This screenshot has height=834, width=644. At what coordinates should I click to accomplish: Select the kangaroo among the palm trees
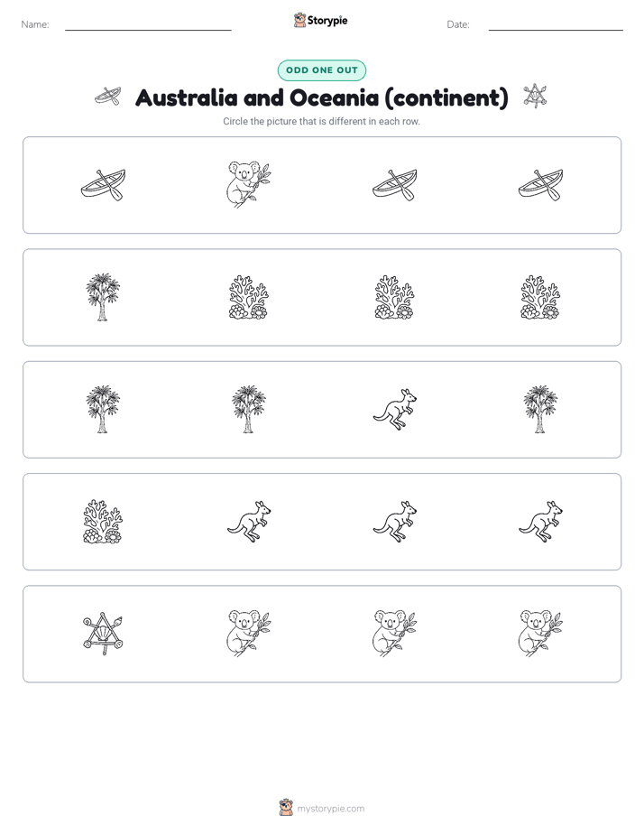coord(394,409)
